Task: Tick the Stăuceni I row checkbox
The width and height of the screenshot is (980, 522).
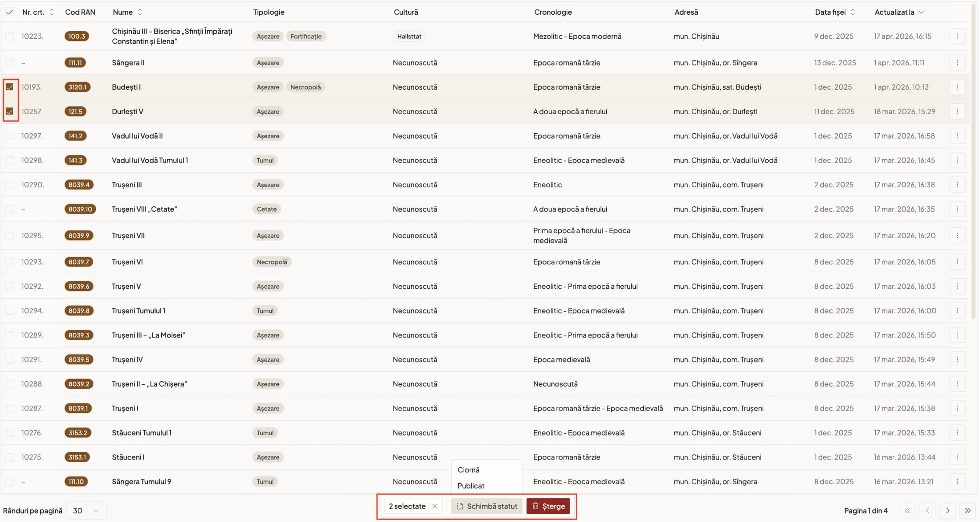Action: click(9, 457)
